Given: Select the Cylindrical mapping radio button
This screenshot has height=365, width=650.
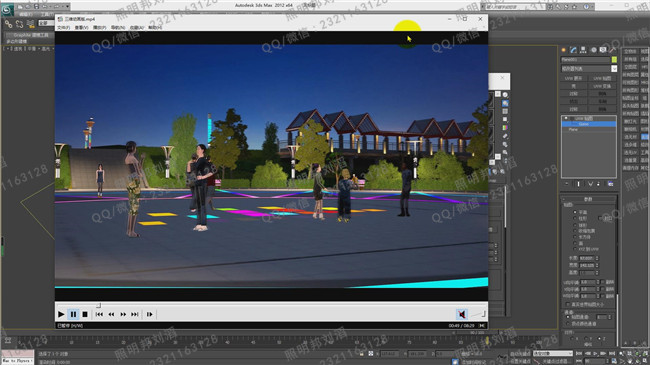Looking at the screenshot, I should pos(575,219).
